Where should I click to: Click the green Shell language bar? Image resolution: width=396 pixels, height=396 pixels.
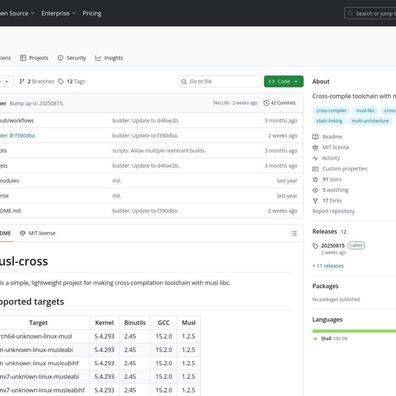tap(354, 331)
